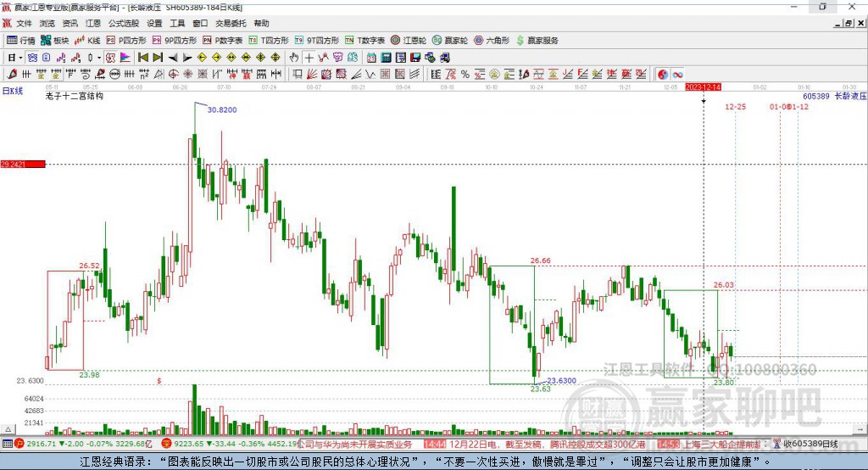The height and width of the screenshot is (470, 868).
Task: Open the T数字表 time table
Action: click(364, 41)
